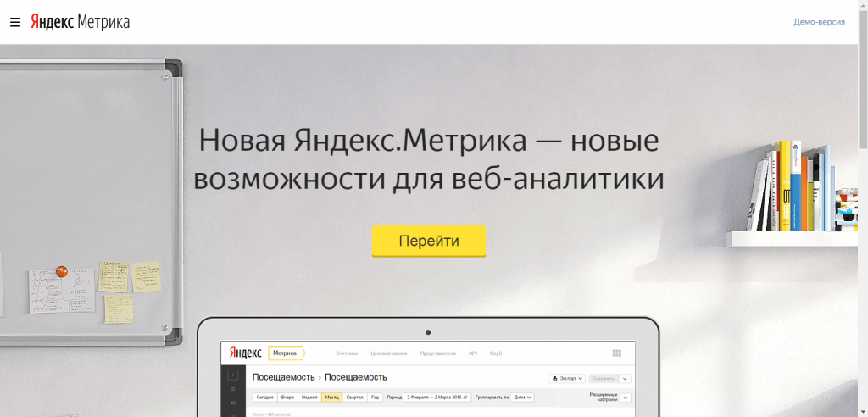Click Счетчики in the laptop preview
This screenshot has width=868, height=417.
[x=347, y=353]
